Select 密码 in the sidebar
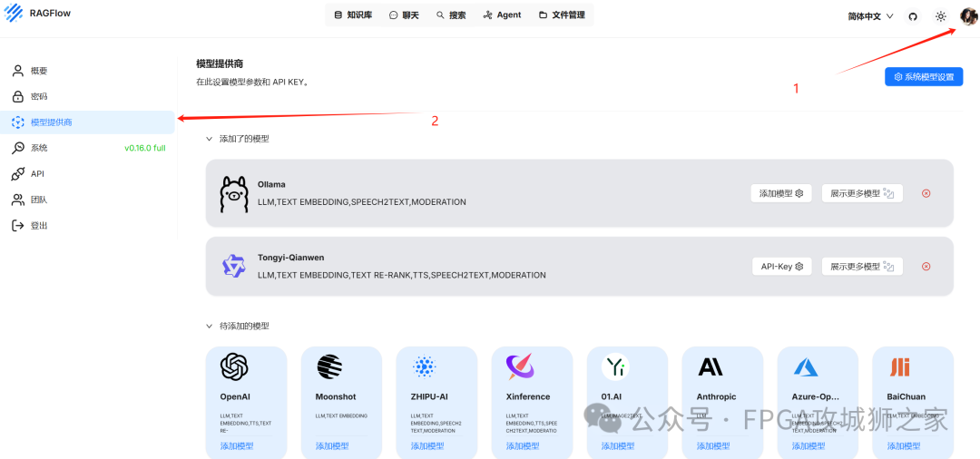The height and width of the screenshot is (459, 980). coord(87,97)
